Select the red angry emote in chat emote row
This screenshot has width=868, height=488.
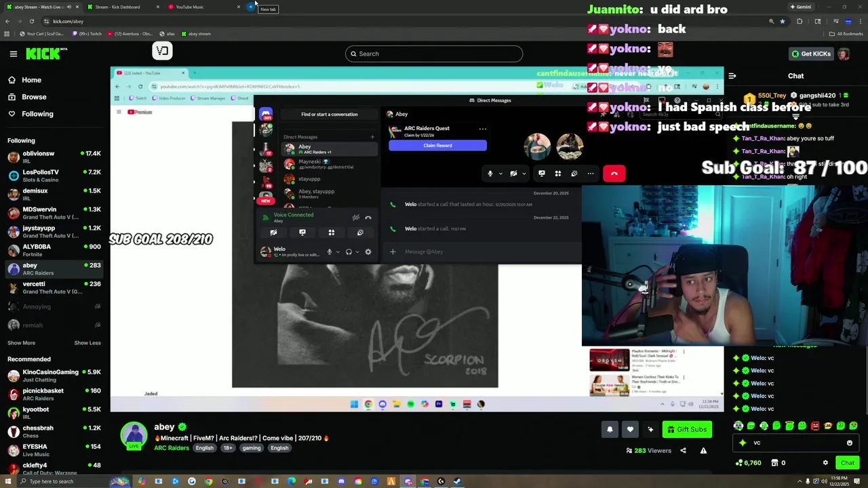click(x=815, y=426)
